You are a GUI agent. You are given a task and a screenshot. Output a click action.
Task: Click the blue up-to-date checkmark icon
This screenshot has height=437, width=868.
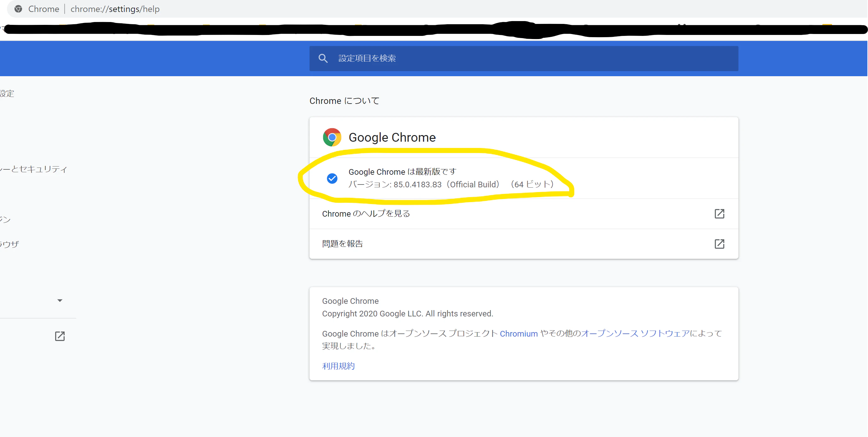(332, 179)
